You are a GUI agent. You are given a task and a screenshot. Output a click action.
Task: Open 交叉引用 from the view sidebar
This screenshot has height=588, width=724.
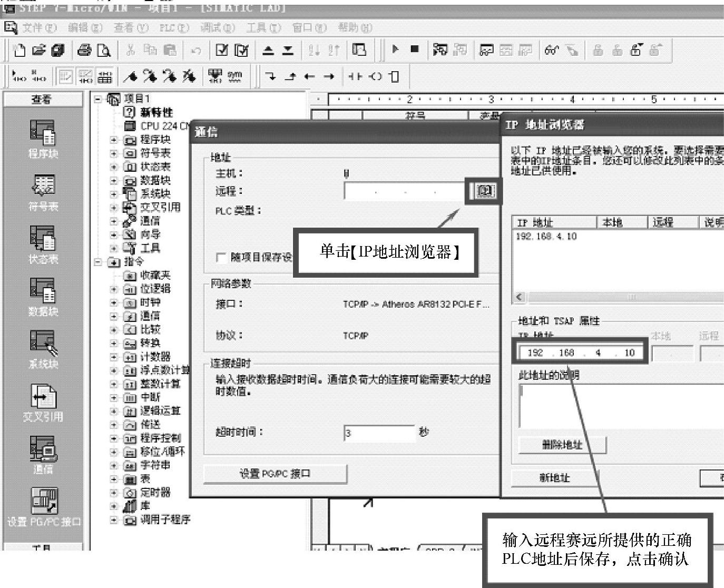pyautogui.click(x=43, y=403)
